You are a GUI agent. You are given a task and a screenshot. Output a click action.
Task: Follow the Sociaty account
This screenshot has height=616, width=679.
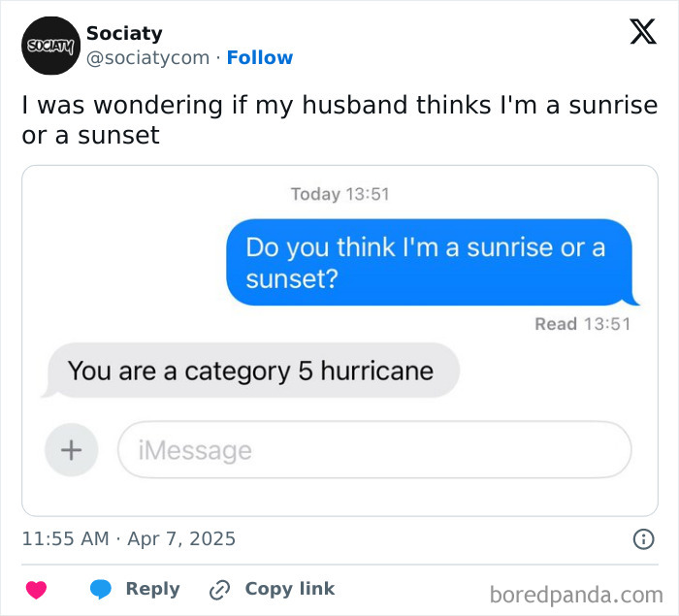point(260,57)
